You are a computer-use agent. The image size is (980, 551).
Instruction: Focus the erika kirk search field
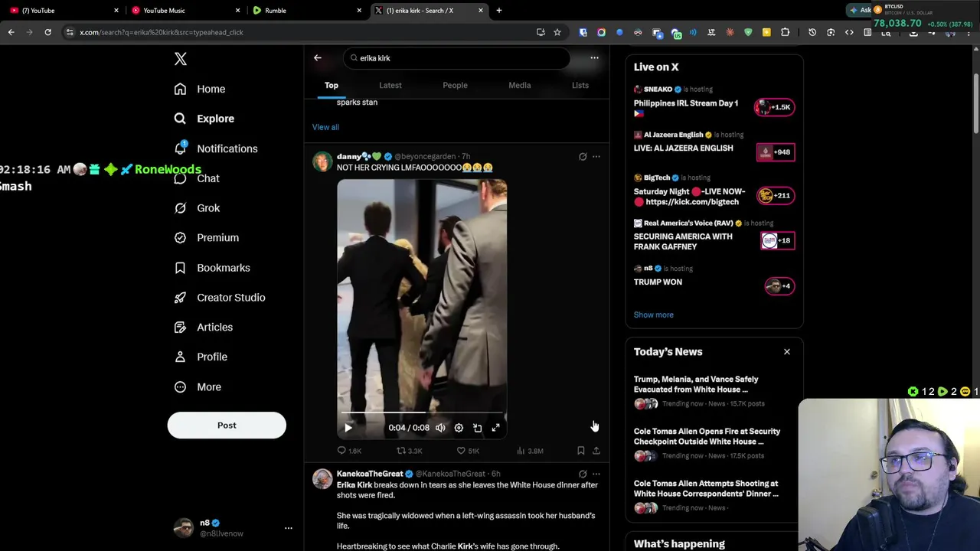tap(456, 58)
